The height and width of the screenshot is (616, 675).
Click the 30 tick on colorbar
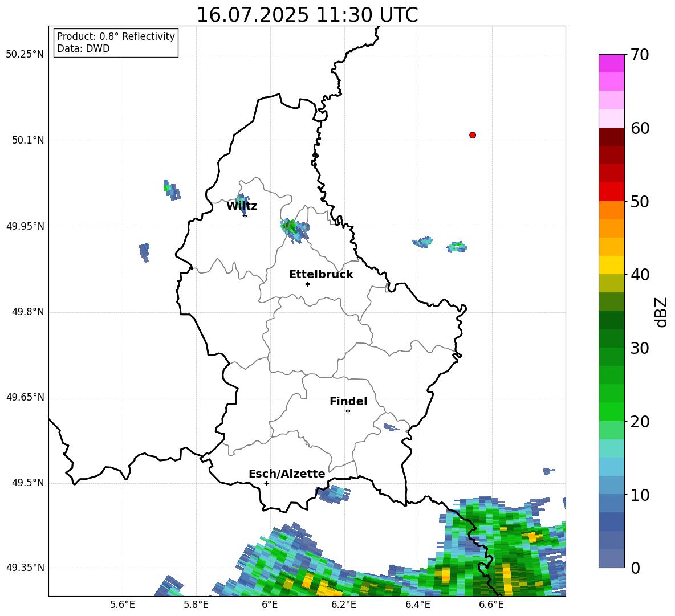point(640,348)
